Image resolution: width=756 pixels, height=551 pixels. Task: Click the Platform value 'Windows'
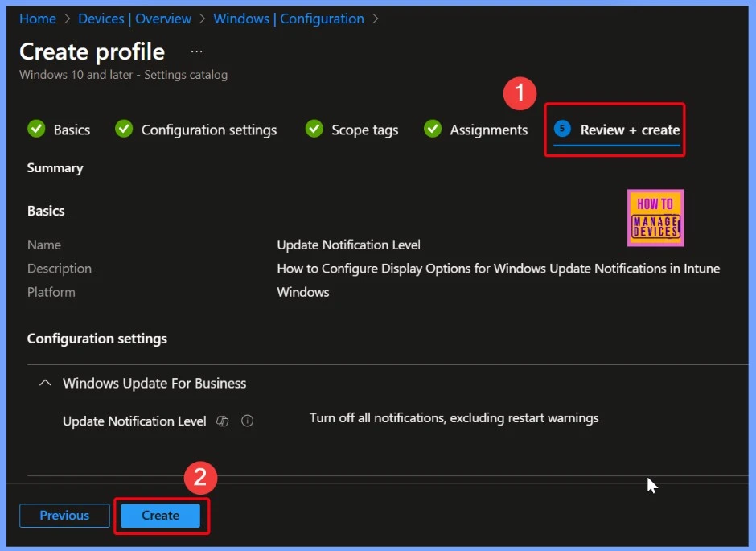pyautogui.click(x=302, y=292)
